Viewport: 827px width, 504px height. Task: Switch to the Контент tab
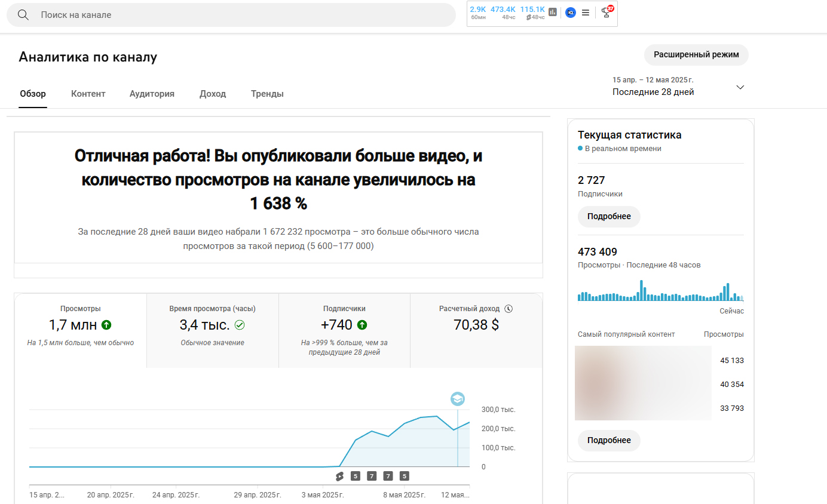pyautogui.click(x=88, y=94)
